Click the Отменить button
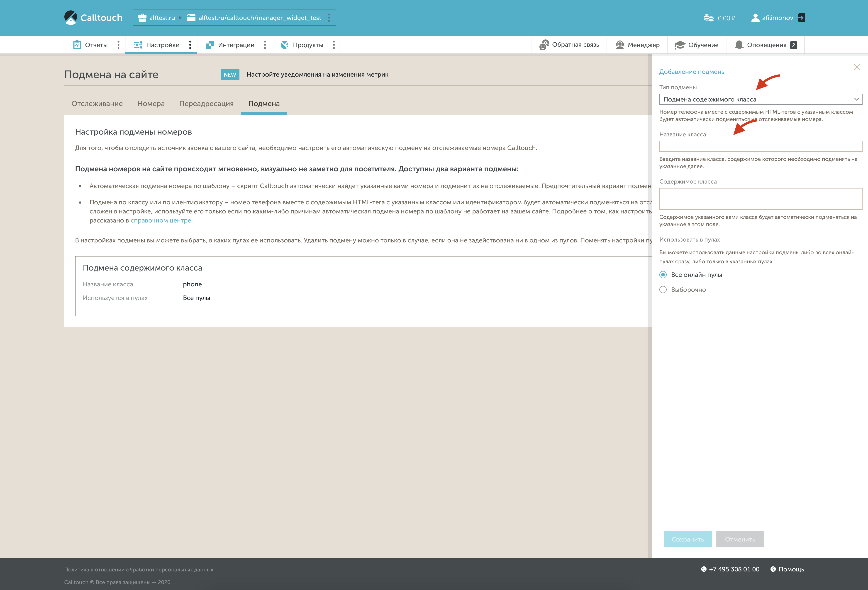Viewport: 868px width, 590px height. pyautogui.click(x=740, y=539)
